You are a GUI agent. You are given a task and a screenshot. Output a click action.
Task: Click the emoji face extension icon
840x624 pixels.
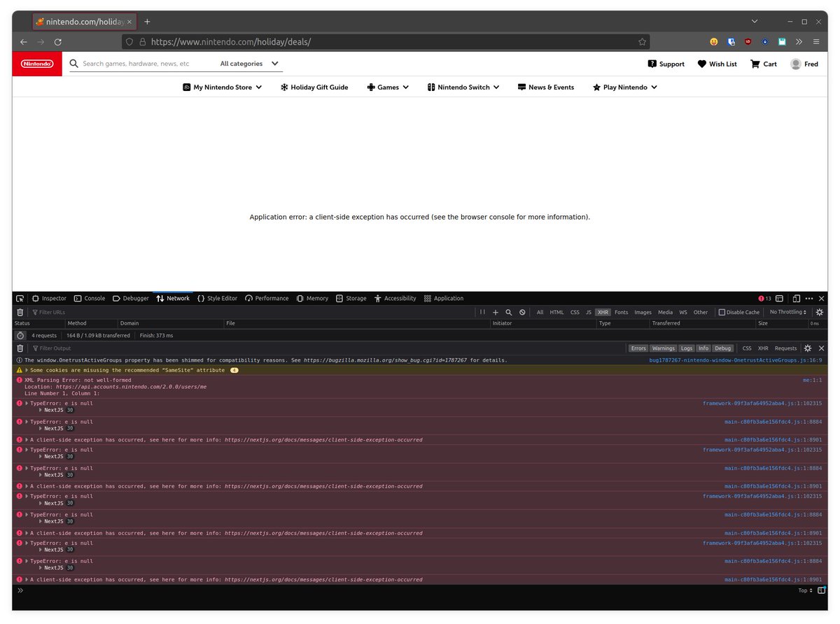click(713, 42)
